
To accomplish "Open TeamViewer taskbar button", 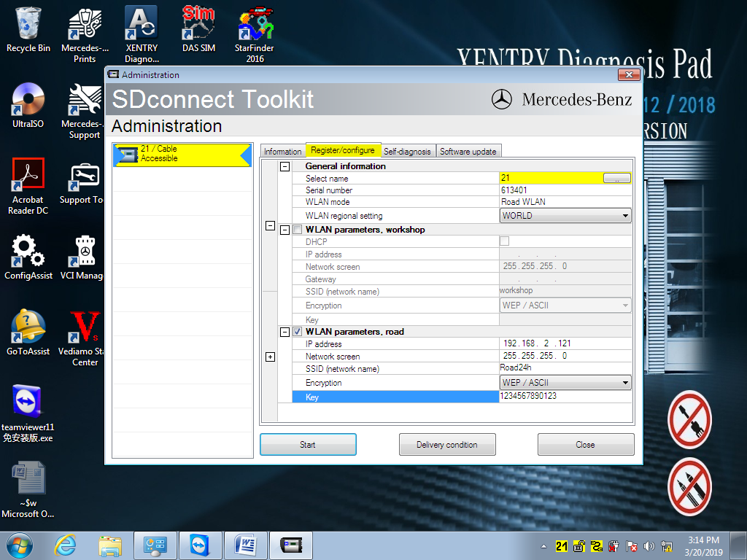I will coord(200,545).
